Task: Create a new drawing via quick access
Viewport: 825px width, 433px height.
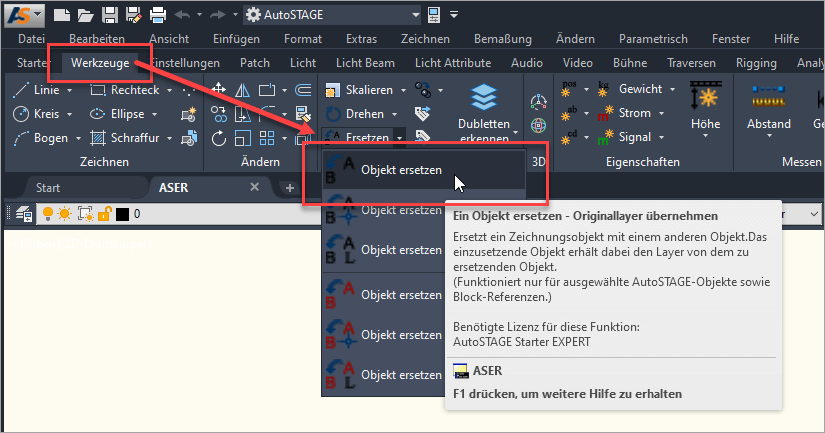Action: [62, 15]
